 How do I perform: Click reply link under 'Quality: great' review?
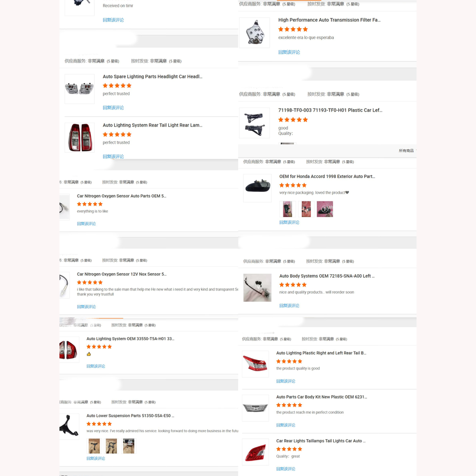pos(286,469)
